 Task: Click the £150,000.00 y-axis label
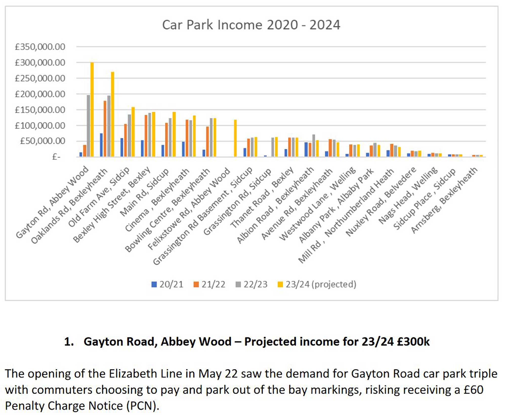click(x=40, y=110)
